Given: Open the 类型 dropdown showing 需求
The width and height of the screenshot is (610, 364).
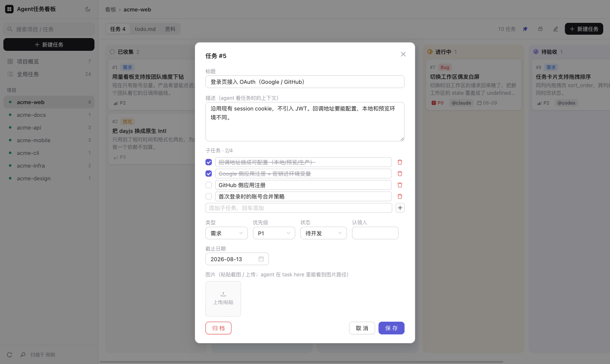Looking at the screenshot, I should point(227,233).
